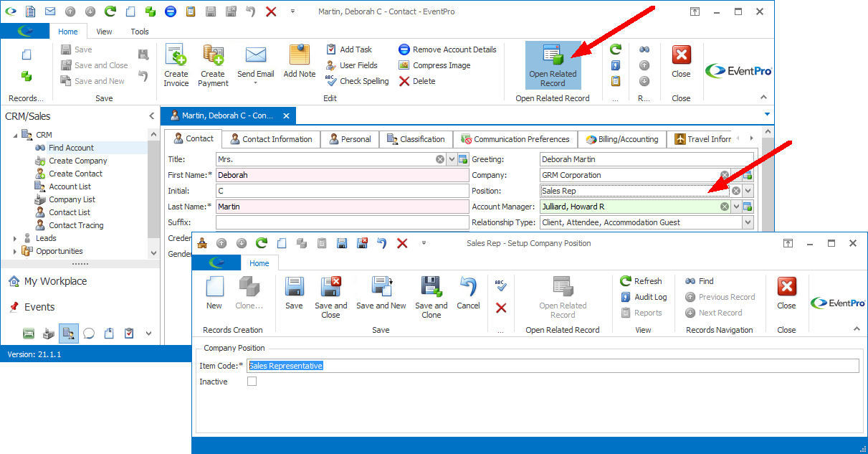The height and width of the screenshot is (454, 868).
Task: Click clipboard icon in Contact quick-access bar
Action: click(x=191, y=11)
